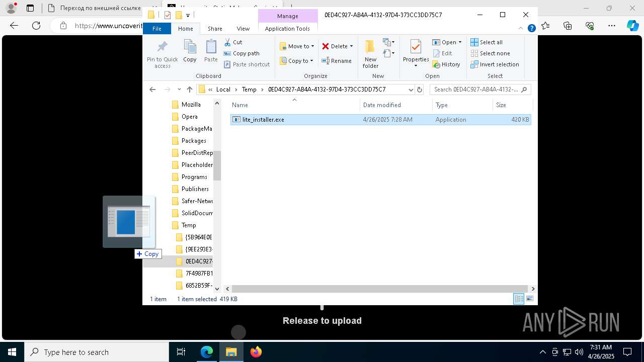
Task: Click Invert selection
Action: tap(495, 64)
